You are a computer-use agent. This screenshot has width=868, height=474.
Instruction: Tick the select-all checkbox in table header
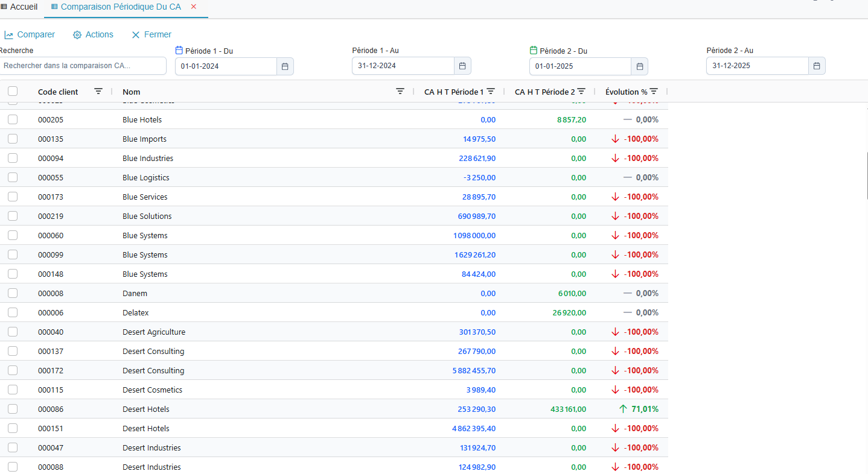point(13,92)
